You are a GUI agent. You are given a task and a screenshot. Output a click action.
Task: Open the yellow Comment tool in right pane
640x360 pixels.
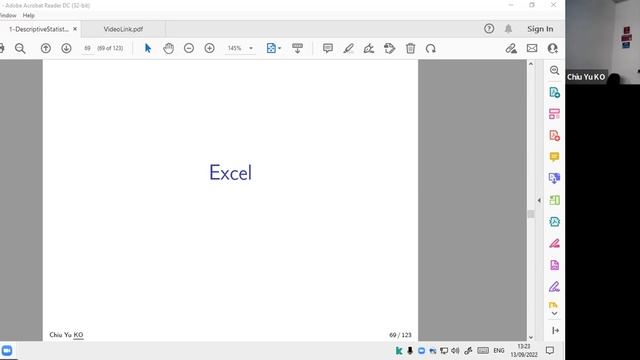554,157
